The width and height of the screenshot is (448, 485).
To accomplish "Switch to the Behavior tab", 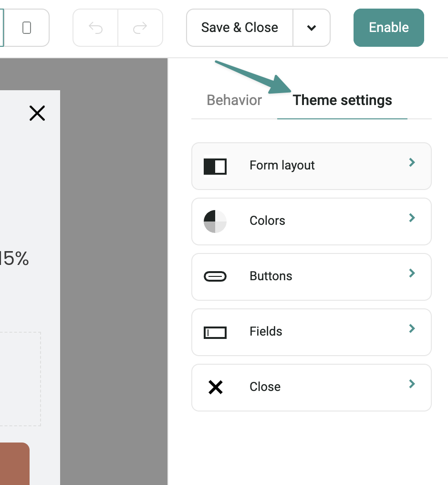I will pyautogui.click(x=234, y=100).
